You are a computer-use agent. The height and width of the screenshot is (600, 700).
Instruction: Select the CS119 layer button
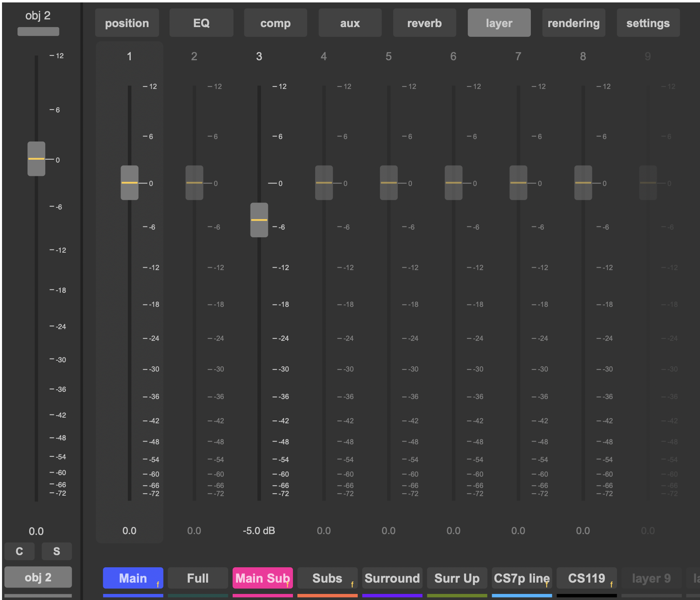pos(587,578)
